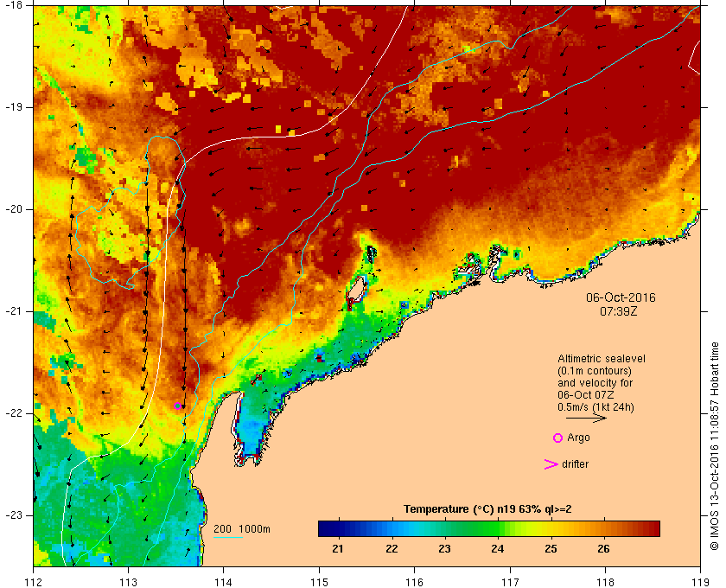Viewport: 726px width, 588px height.
Task: Click the longitude axis label 117
Action: pyautogui.click(x=510, y=582)
